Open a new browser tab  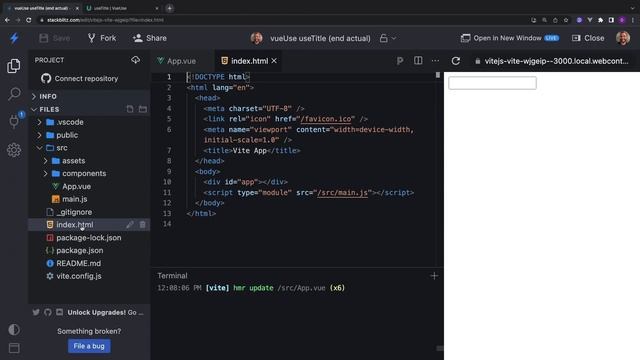tap(169, 8)
